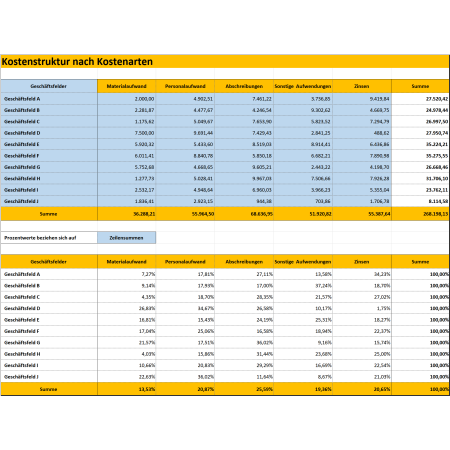Select 'Abschreibungen' header in the upper table
450x450 pixels.
pos(244,86)
